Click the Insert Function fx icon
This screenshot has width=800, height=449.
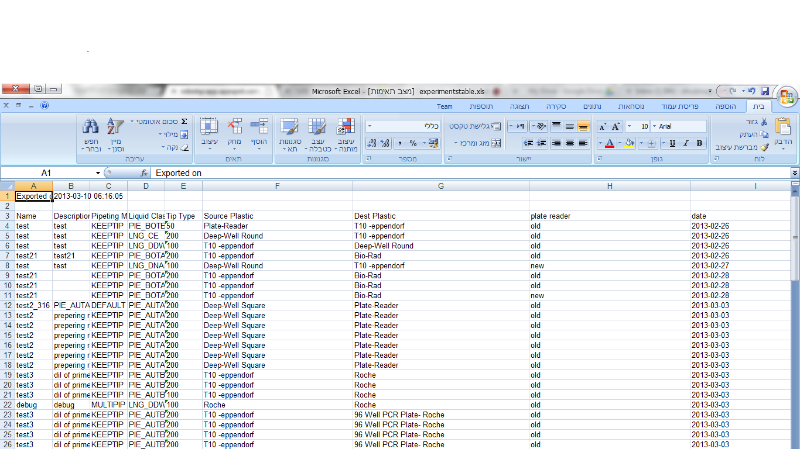coord(144,173)
